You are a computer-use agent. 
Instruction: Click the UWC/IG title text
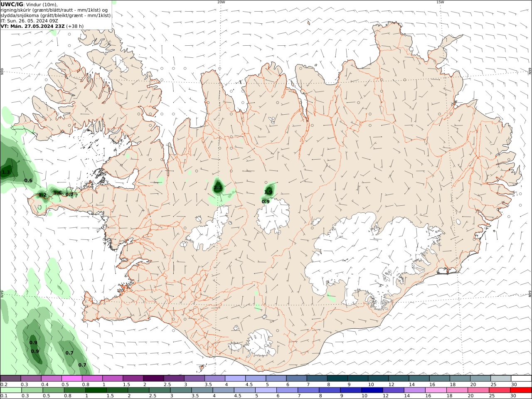click(12, 4)
